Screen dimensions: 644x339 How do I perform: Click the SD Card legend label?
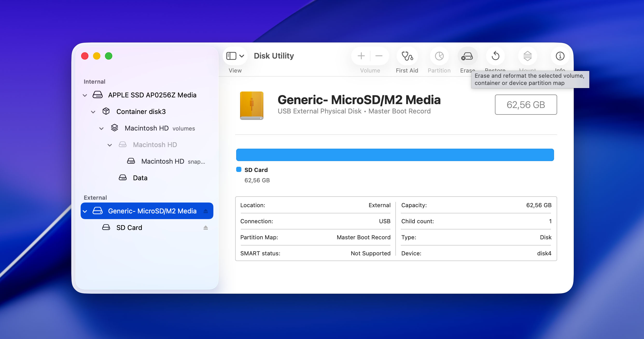[256, 170]
